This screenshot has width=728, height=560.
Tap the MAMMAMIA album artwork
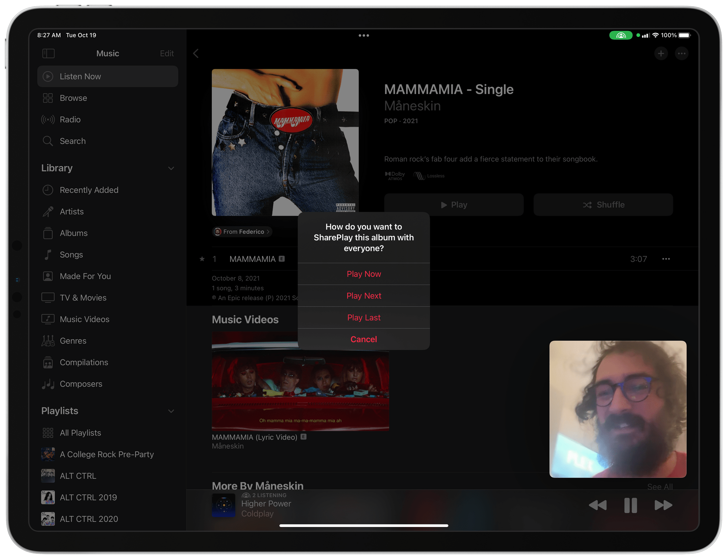(x=285, y=142)
